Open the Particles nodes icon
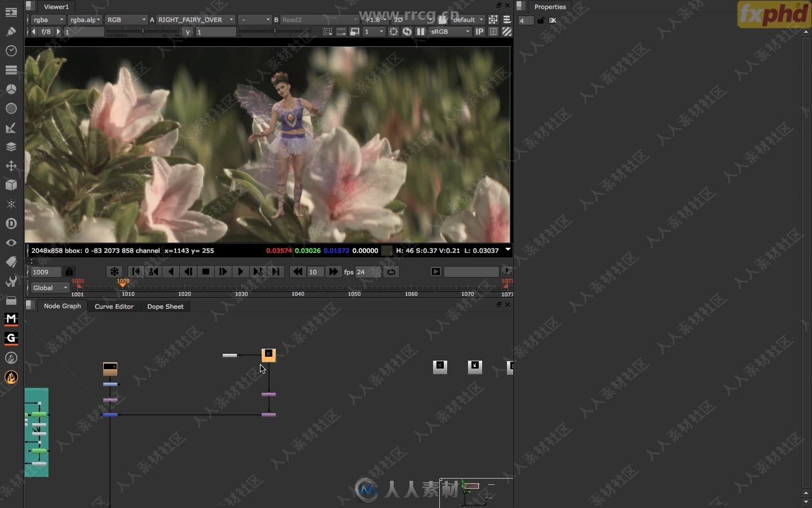The image size is (812, 508). pyautogui.click(x=11, y=204)
